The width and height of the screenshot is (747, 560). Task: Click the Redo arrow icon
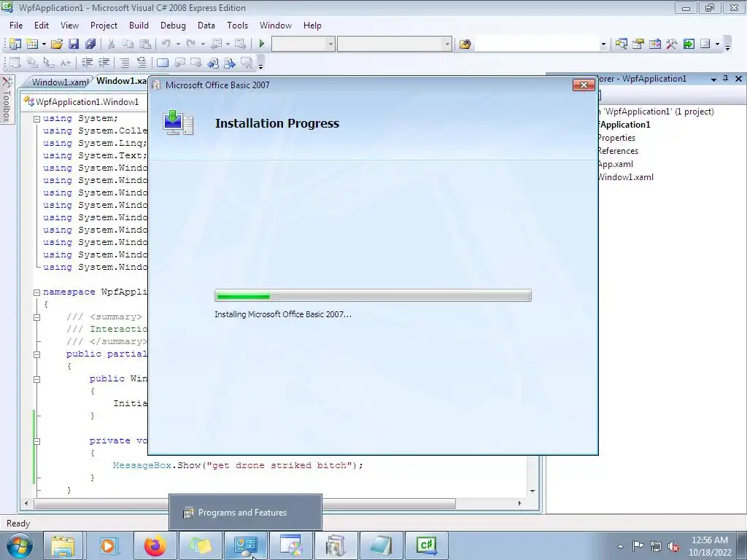coord(191,44)
